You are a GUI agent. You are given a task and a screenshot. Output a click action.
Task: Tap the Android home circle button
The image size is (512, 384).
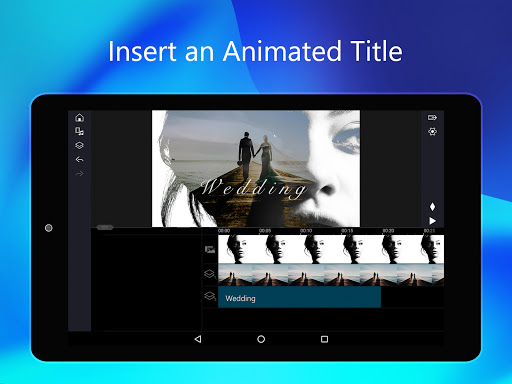(261, 339)
